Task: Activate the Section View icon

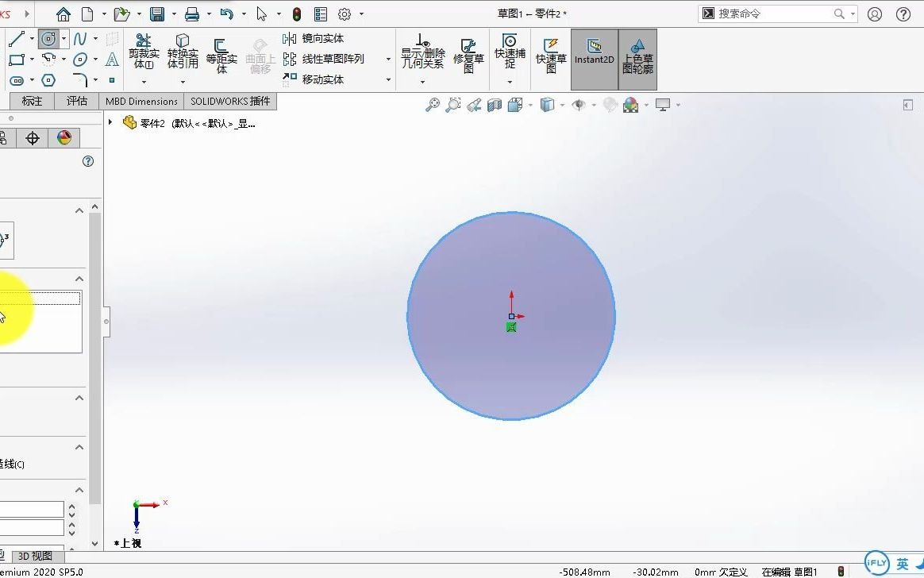Action: pyautogui.click(x=495, y=104)
